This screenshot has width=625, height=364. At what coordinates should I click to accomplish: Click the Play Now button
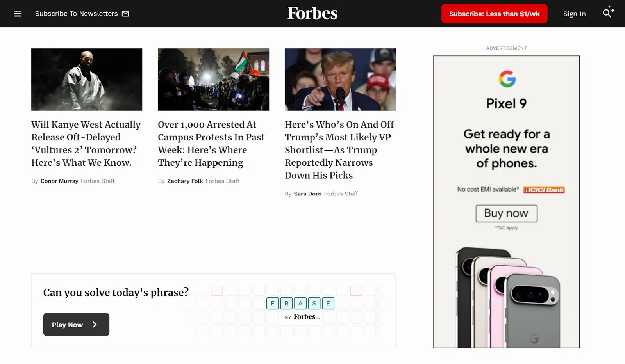76,325
